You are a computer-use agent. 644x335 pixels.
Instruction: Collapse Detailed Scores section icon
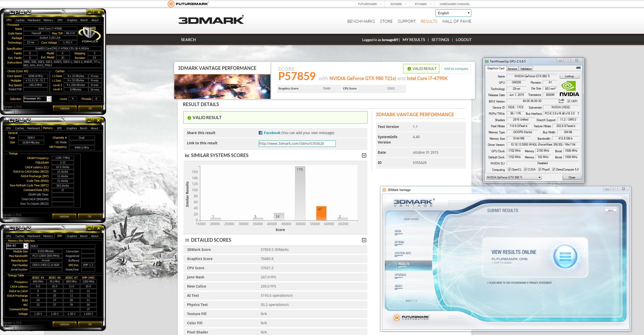tap(364, 240)
